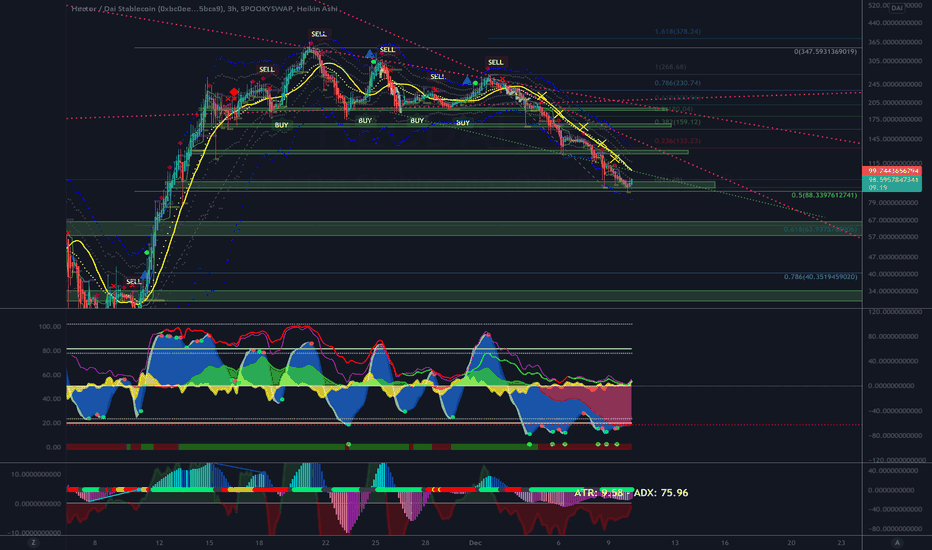The image size is (932, 550).
Task: Click the 20.00 oscillator scale label
Action: (52, 423)
